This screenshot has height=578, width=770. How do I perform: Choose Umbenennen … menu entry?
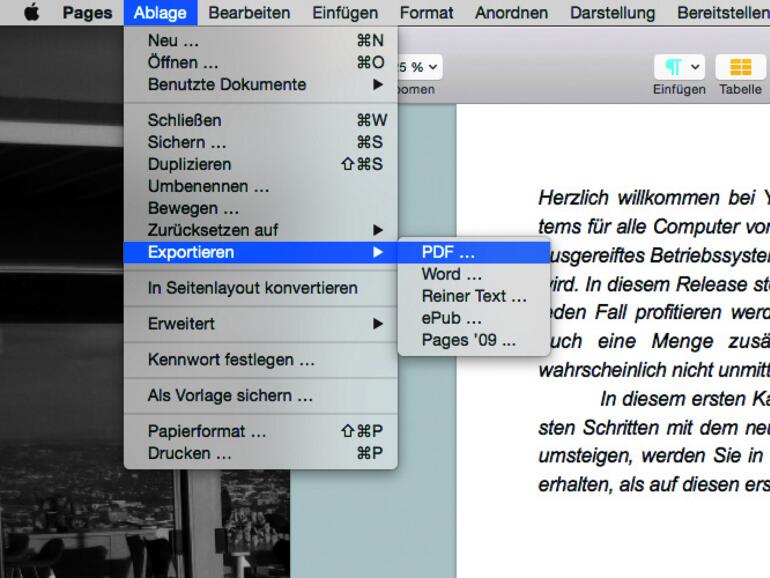(x=261, y=186)
